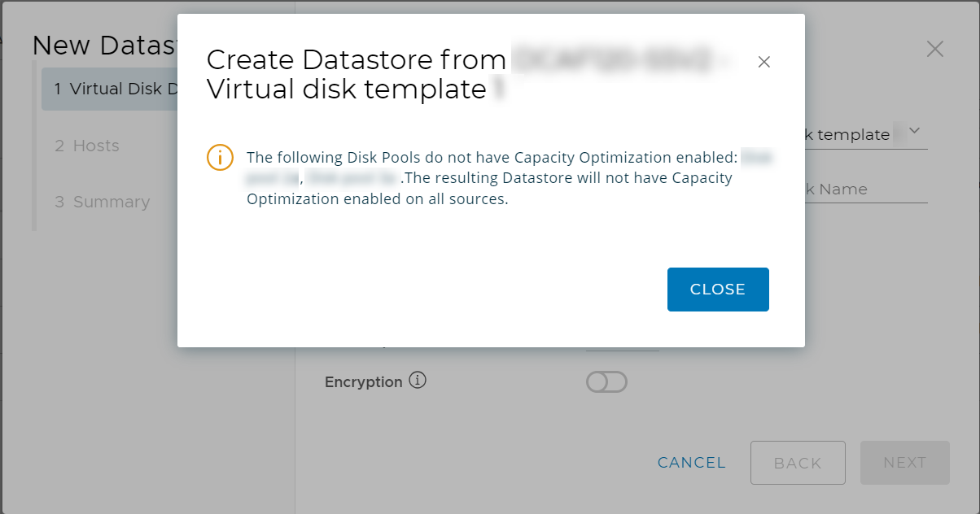Open the disk template selection box text
Image resolution: width=980 pixels, height=514 pixels.
[847, 135]
